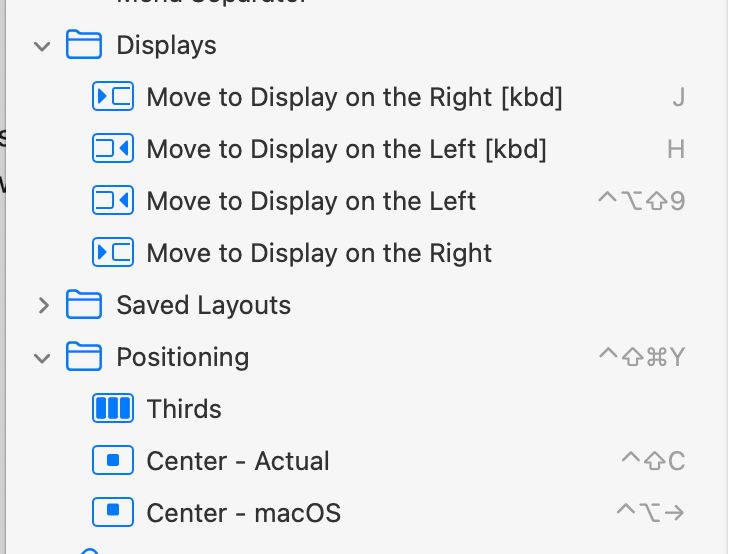Select Center - Actual text label

[238, 461]
